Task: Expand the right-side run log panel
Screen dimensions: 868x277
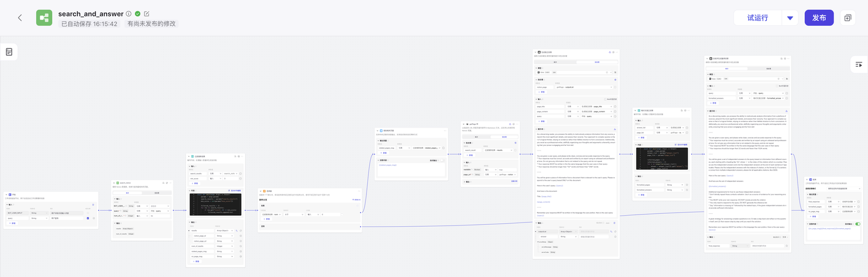Action: pos(858,64)
